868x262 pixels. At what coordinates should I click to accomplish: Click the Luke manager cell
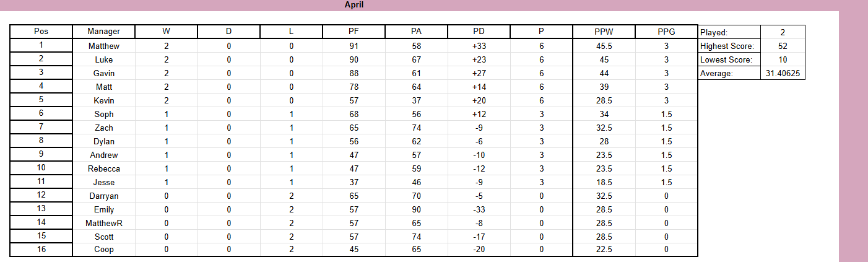click(x=103, y=59)
